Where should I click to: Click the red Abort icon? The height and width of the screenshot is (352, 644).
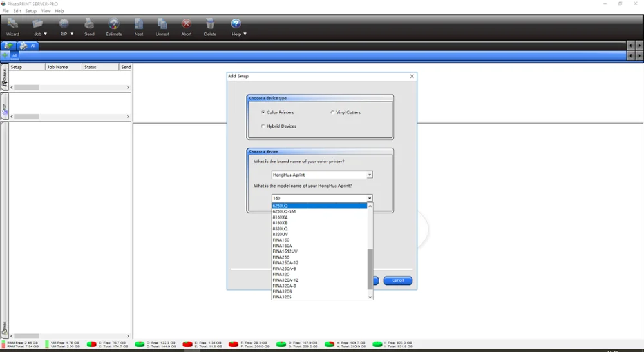187,24
